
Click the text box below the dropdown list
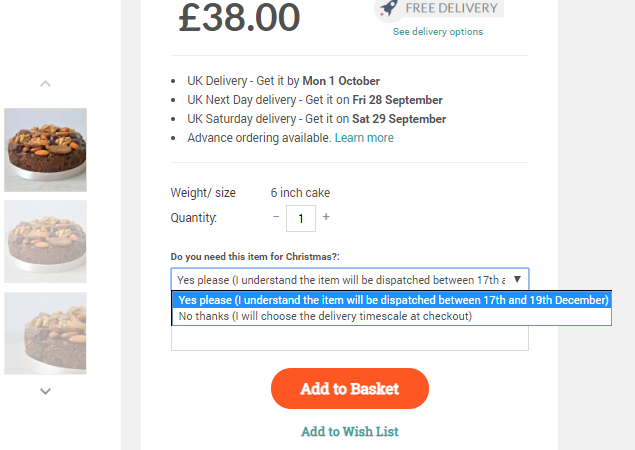click(x=349, y=339)
